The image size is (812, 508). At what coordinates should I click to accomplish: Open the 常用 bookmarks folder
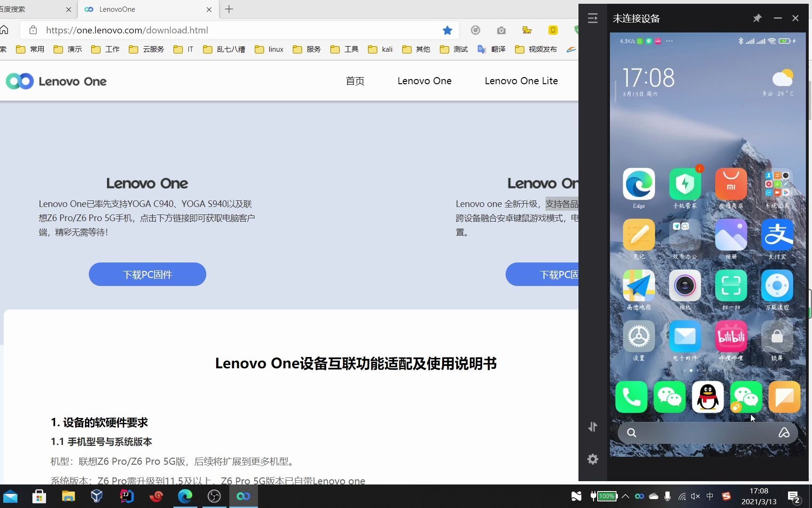click(30, 49)
